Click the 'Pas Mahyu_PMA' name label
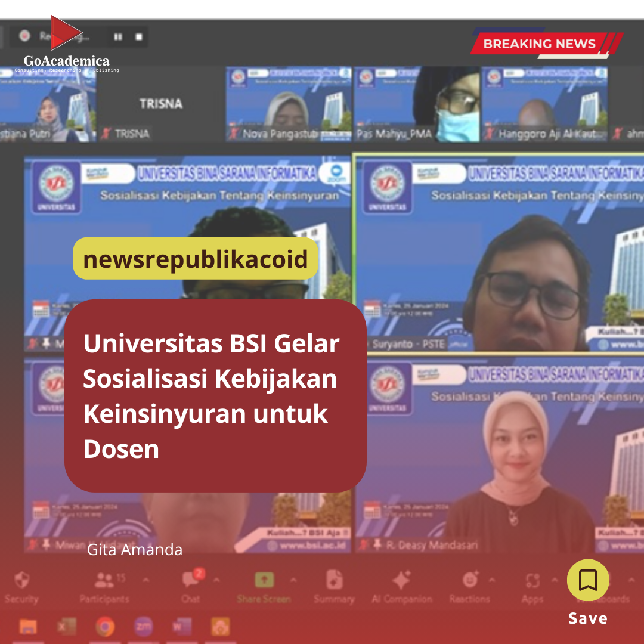The image size is (644, 644). (394, 134)
